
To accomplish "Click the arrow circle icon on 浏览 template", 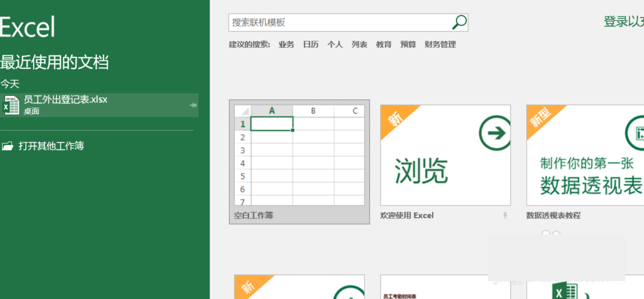I will point(495,132).
